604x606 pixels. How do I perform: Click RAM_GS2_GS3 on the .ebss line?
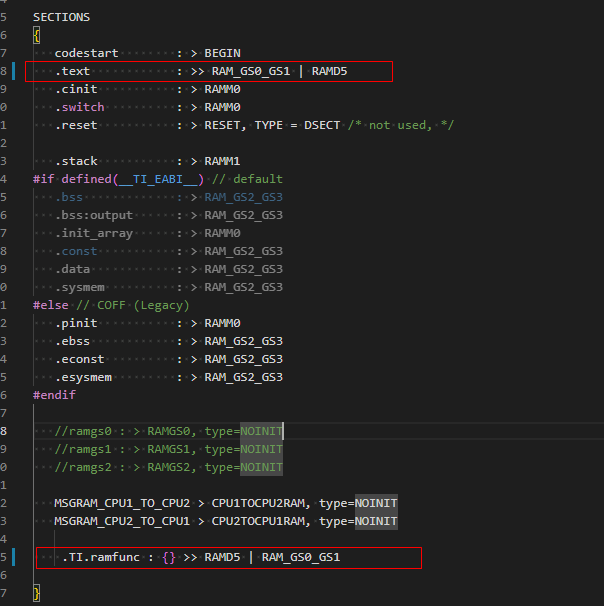pyautogui.click(x=243, y=341)
